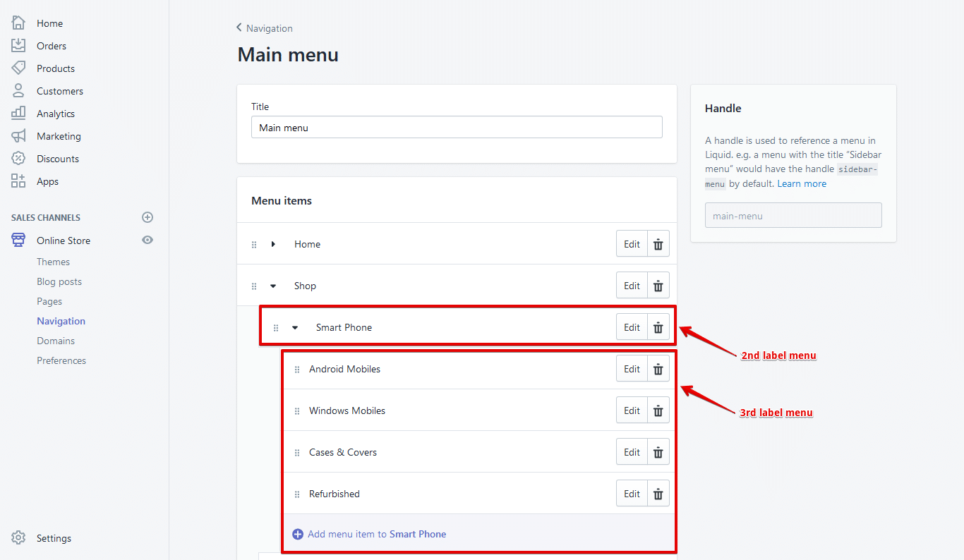Click the add sales channel plus icon

click(147, 217)
